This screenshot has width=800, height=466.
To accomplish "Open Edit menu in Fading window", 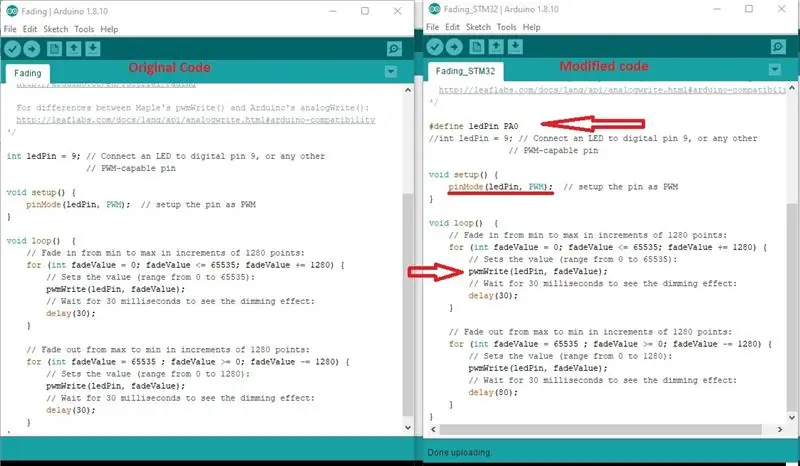I will (30, 29).
